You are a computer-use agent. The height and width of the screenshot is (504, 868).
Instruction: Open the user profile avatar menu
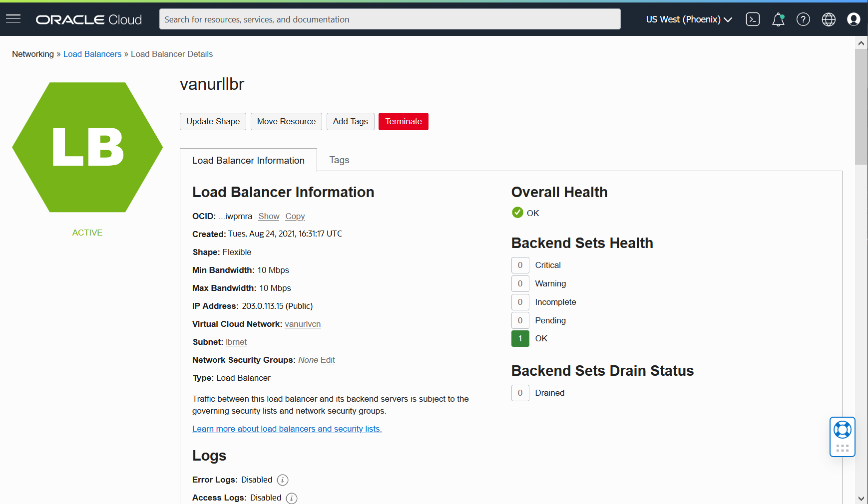[x=854, y=19]
